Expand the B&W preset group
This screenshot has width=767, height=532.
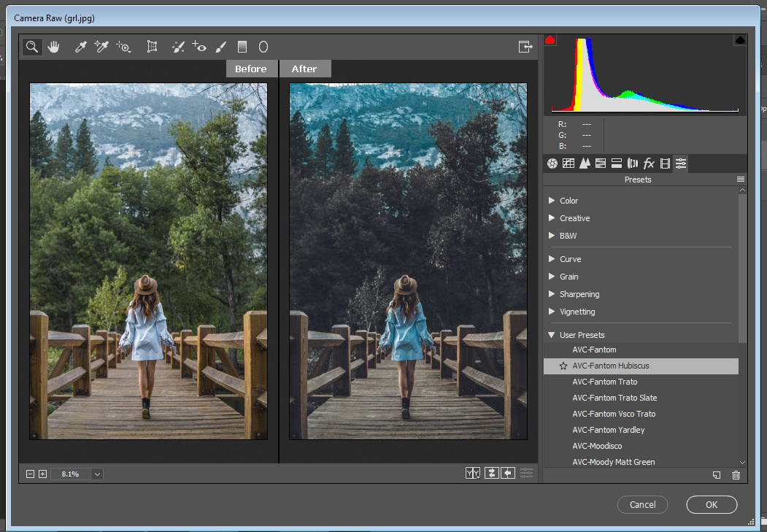[x=552, y=236]
